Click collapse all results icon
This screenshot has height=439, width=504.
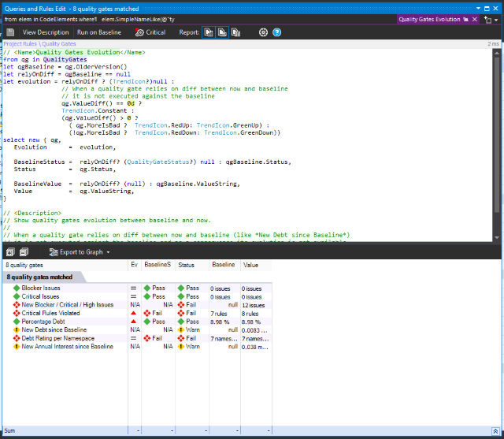point(24,252)
